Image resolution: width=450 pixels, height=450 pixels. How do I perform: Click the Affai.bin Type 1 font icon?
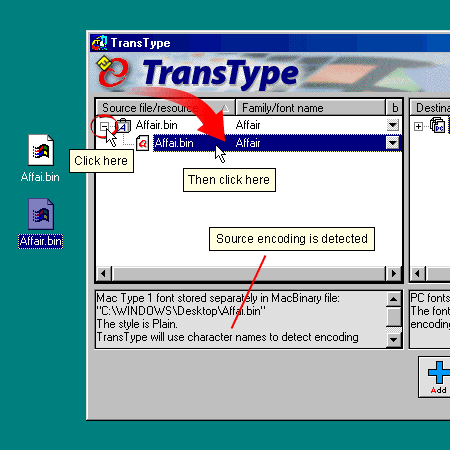pyautogui.click(x=142, y=143)
